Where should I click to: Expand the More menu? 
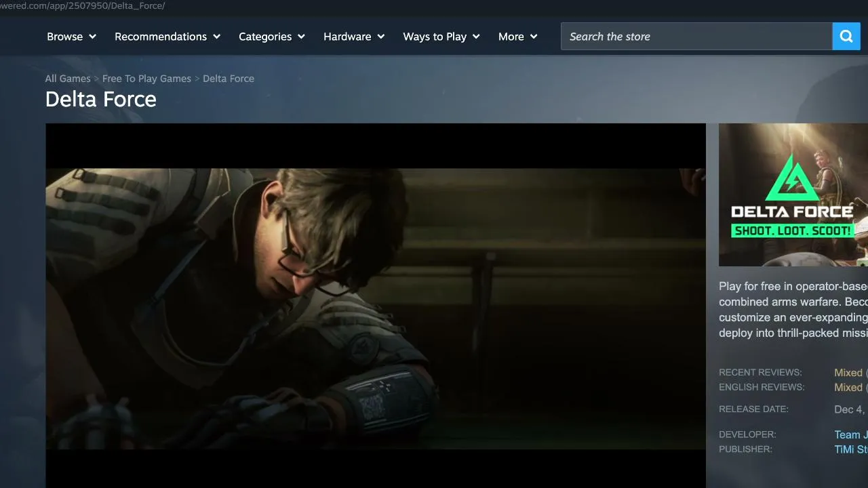click(518, 37)
